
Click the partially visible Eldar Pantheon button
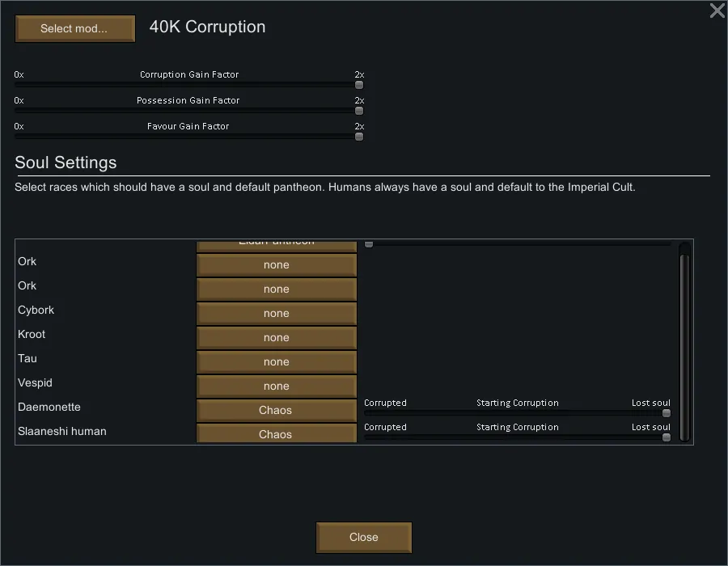(x=276, y=244)
